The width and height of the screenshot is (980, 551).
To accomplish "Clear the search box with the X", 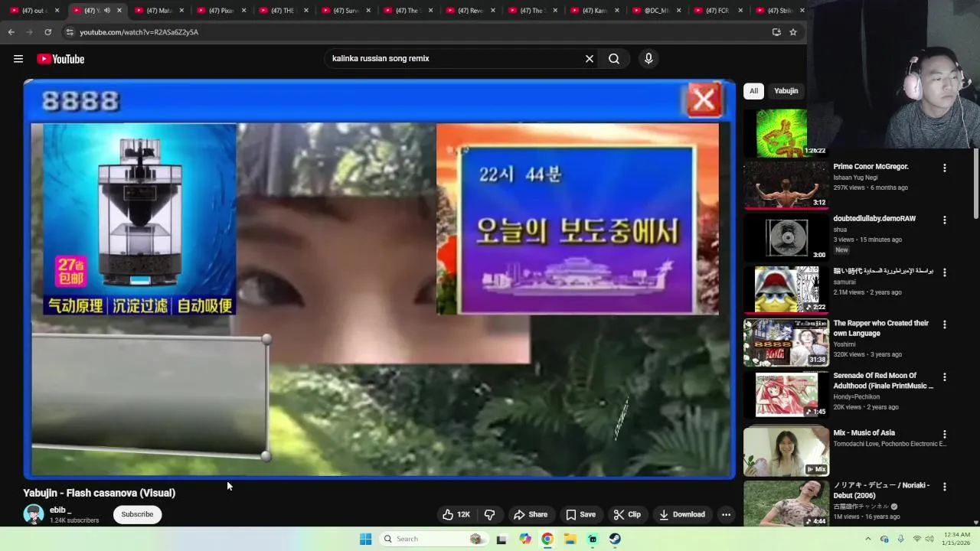I will click(590, 59).
